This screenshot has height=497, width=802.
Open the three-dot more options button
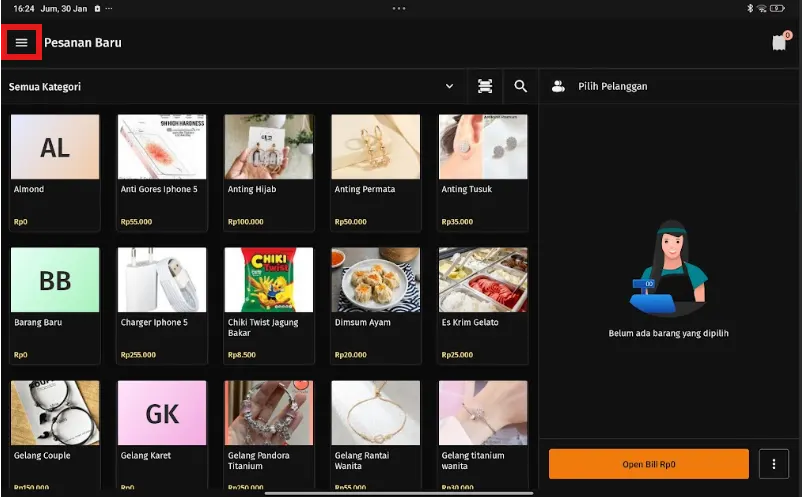tap(773, 464)
